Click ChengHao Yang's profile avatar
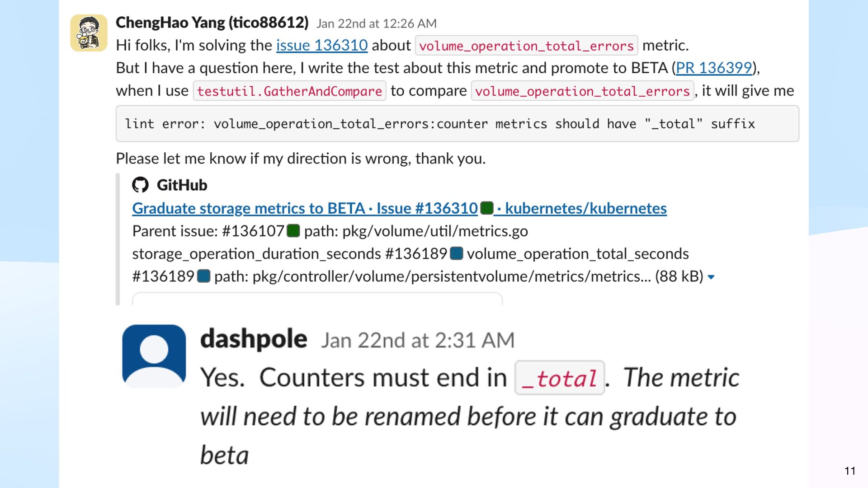The height and width of the screenshot is (488, 868). coord(89,33)
